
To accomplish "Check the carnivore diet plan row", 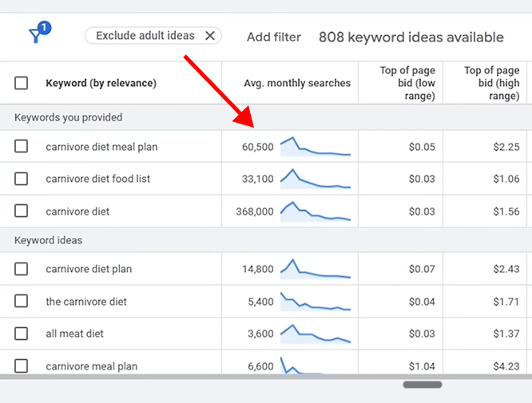I will click(x=21, y=269).
